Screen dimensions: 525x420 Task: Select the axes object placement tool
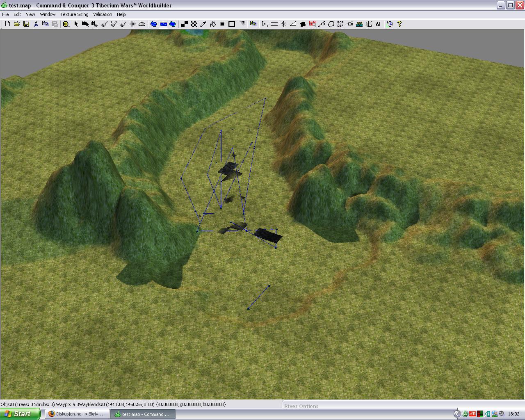[x=265, y=24]
